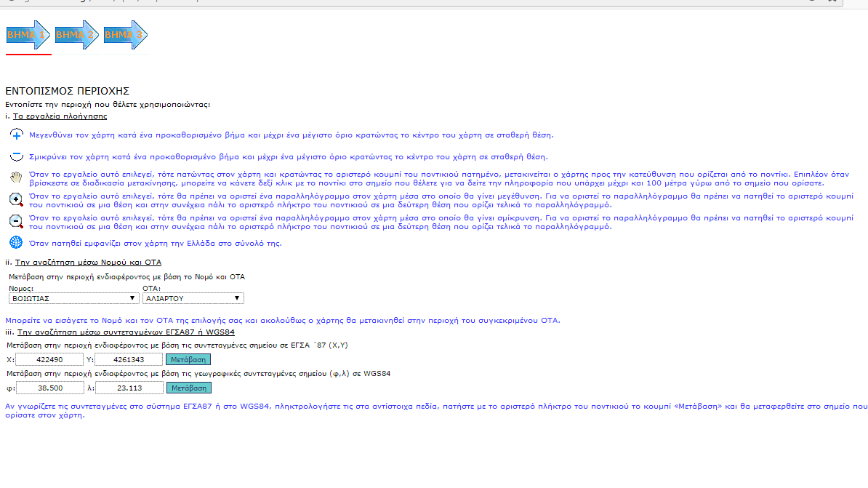Go to ΒΗΜΑ 1 arrow step
The image size is (868, 488).
point(28,35)
